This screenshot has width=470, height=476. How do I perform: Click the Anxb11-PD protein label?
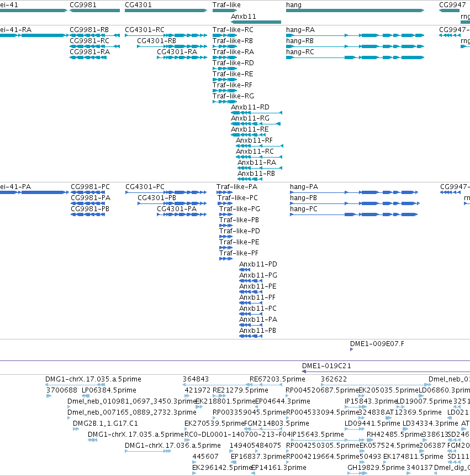tap(258, 264)
